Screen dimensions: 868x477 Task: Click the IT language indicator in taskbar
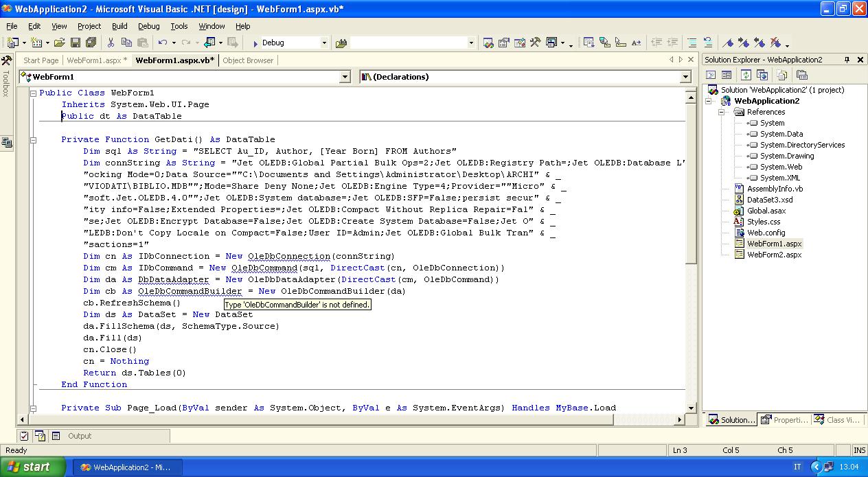pos(797,467)
